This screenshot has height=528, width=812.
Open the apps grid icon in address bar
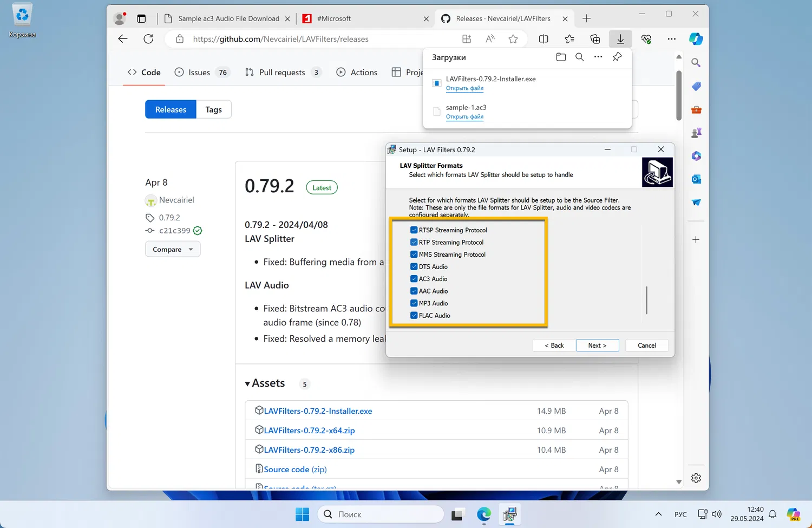tap(467, 39)
